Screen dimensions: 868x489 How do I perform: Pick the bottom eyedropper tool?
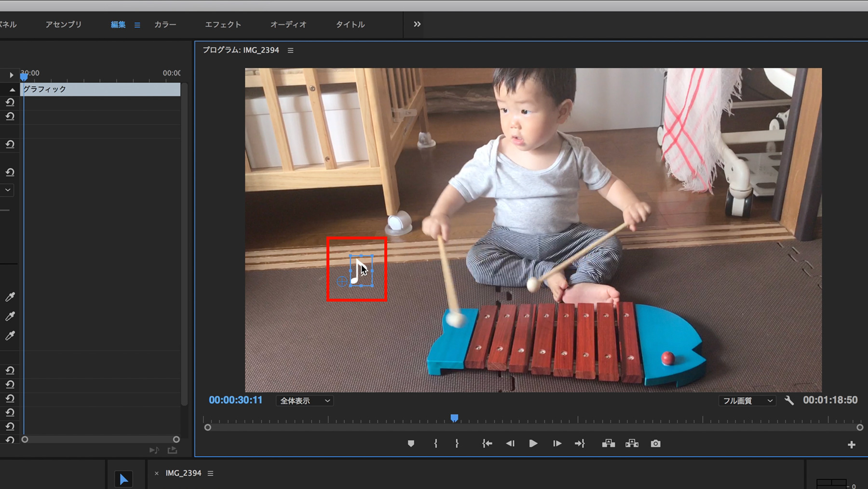[10, 335]
